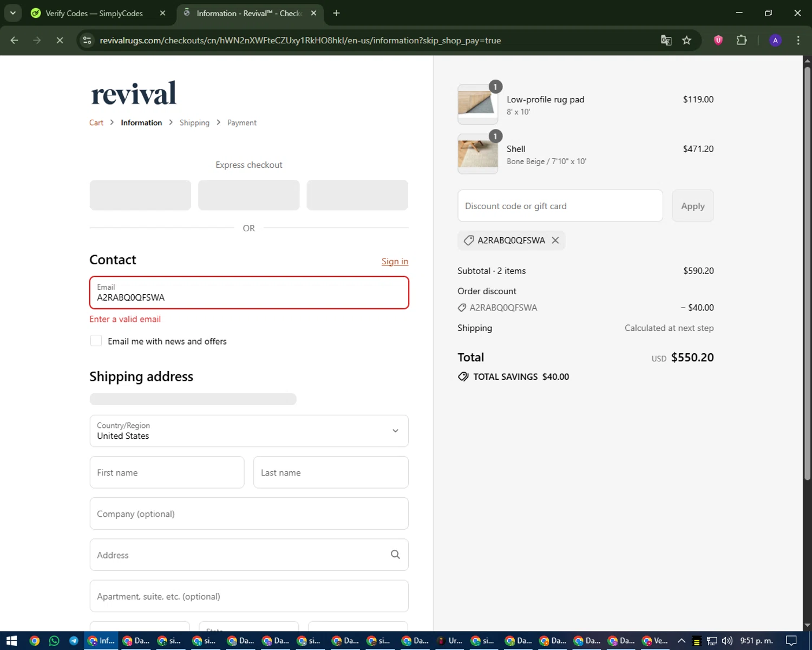
Task: Click Apply discount button
Action: coord(693,206)
